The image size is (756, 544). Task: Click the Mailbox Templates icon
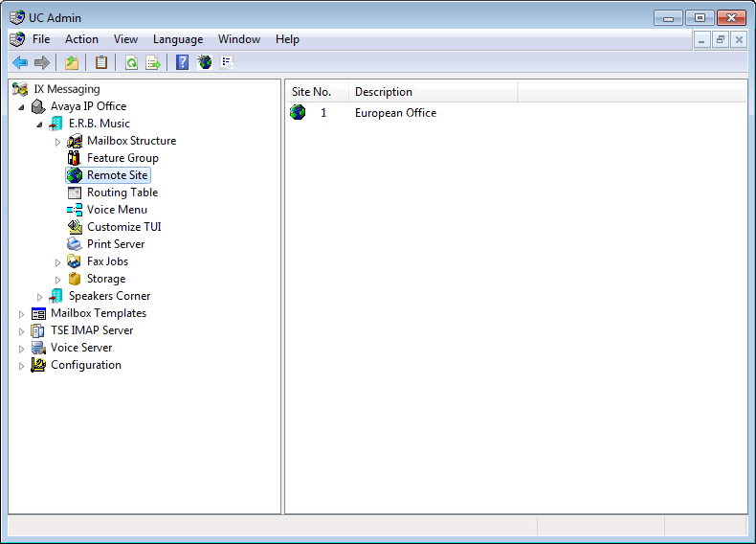38,314
